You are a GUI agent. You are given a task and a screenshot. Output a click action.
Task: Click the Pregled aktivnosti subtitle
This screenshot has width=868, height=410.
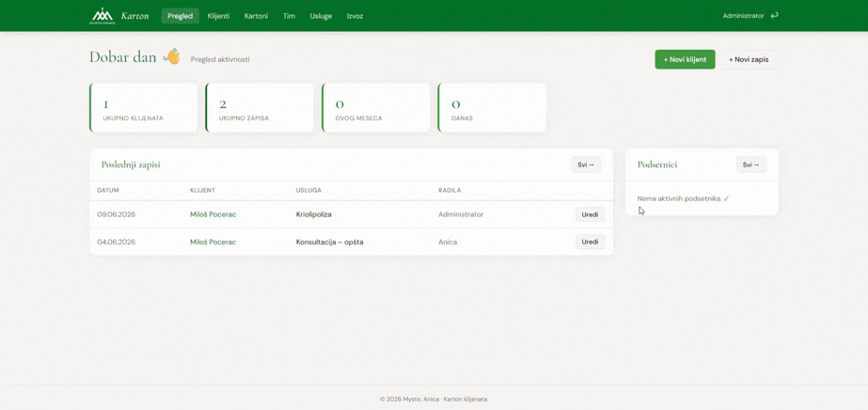pos(220,59)
